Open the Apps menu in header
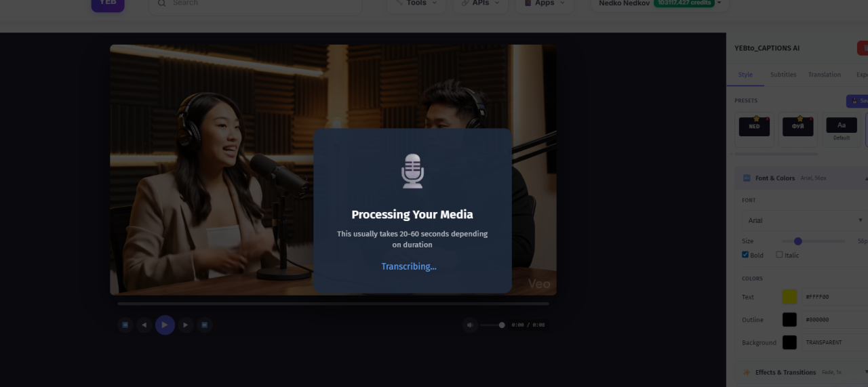The width and height of the screenshot is (868, 387). [545, 3]
